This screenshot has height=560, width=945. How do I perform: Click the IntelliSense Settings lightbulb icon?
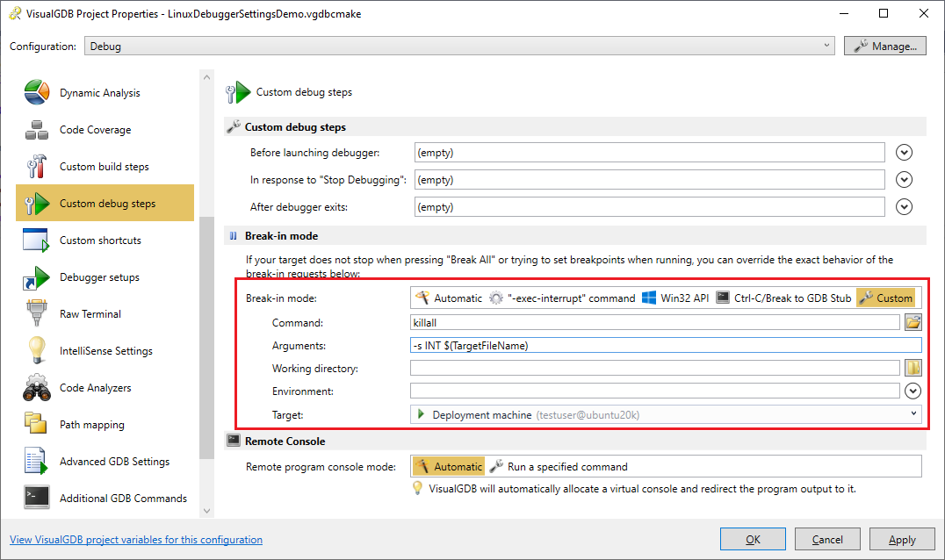tap(37, 350)
